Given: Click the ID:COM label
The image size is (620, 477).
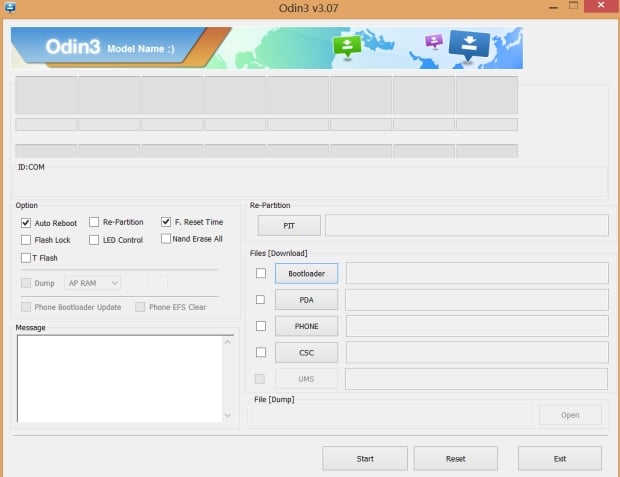Looking at the screenshot, I should tap(31, 167).
